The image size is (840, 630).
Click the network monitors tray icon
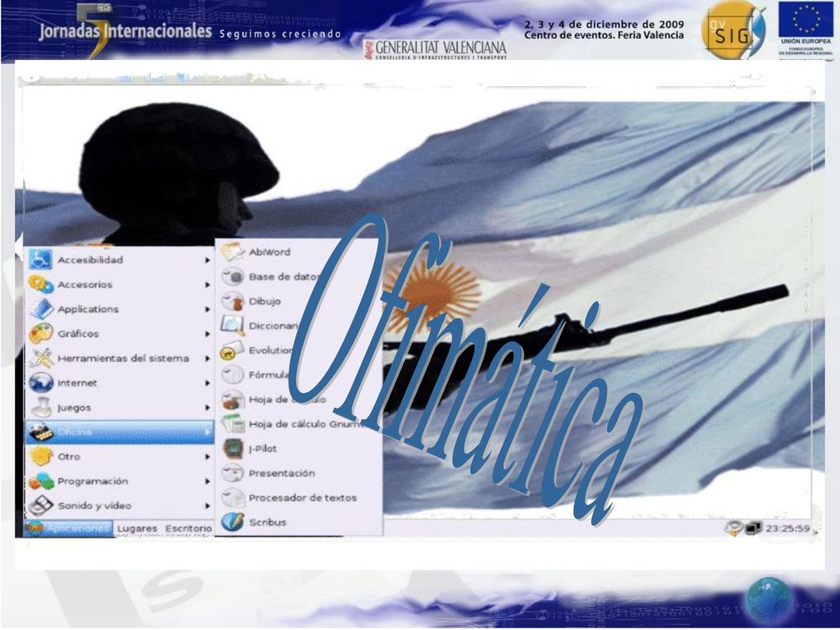753,528
